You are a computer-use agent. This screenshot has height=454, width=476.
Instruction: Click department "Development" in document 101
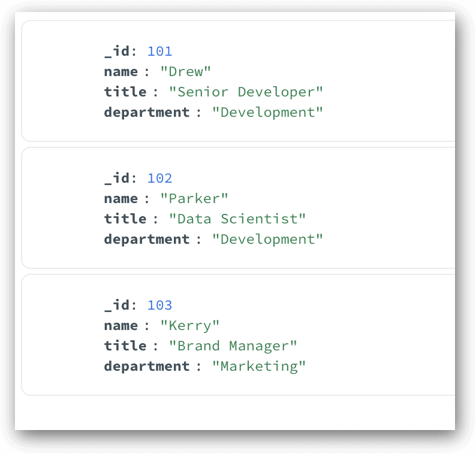point(267,113)
